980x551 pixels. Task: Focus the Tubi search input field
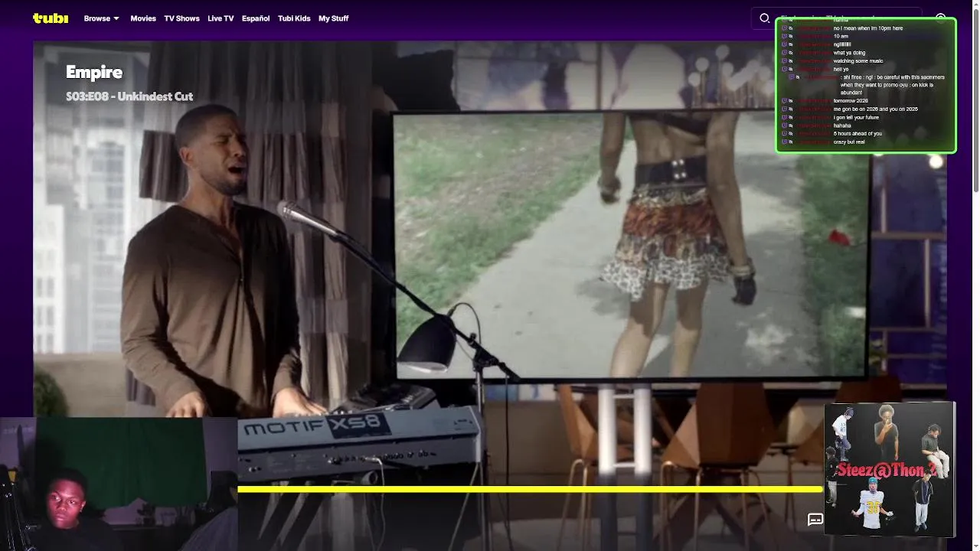pos(838,18)
